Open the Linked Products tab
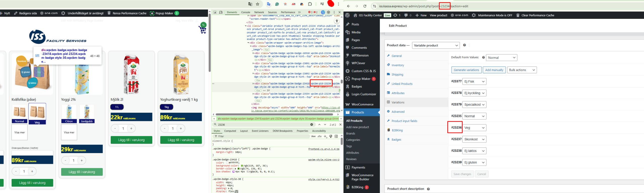The image size is (644, 193). pyautogui.click(x=402, y=84)
